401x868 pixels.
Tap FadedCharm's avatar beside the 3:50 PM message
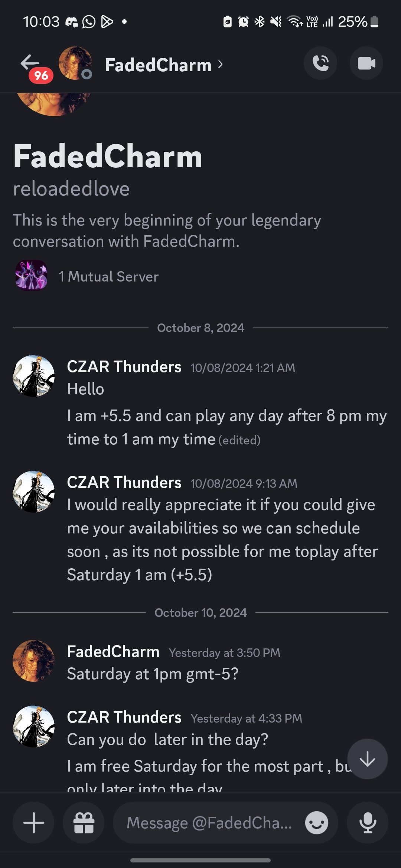pyautogui.click(x=34, y=661)
